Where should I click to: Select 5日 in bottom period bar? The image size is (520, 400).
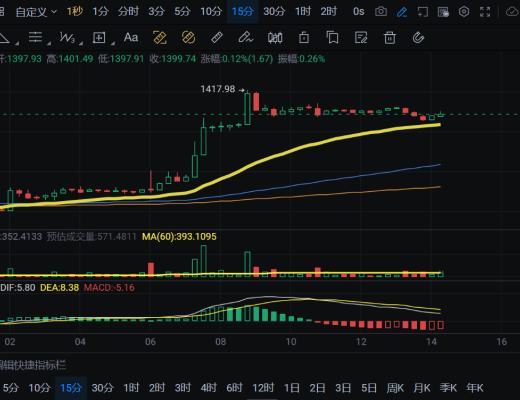coord(369,388)
